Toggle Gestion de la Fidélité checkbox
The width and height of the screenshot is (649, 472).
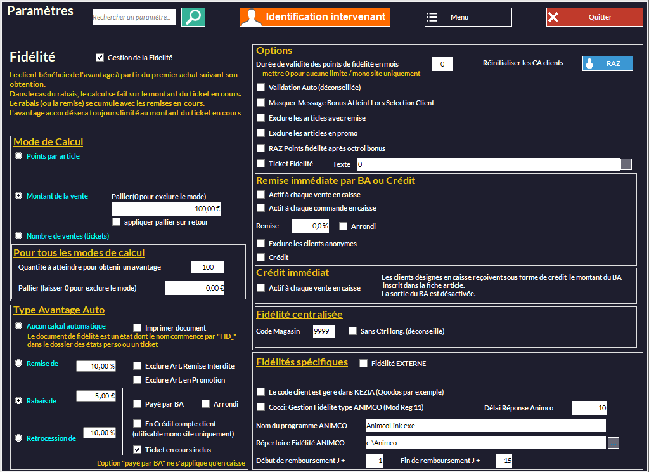pyautogui.click(x=99, y=57)
